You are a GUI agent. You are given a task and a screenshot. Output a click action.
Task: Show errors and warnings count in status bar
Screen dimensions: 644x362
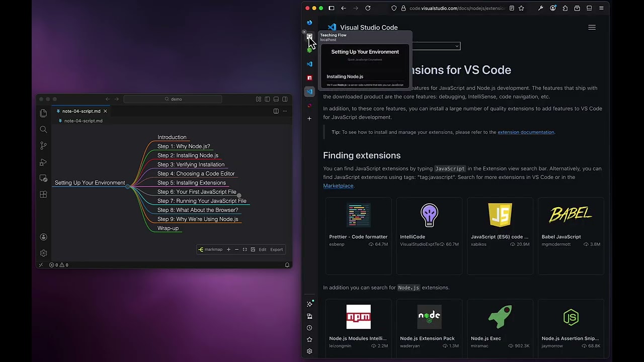click(58, 265)
